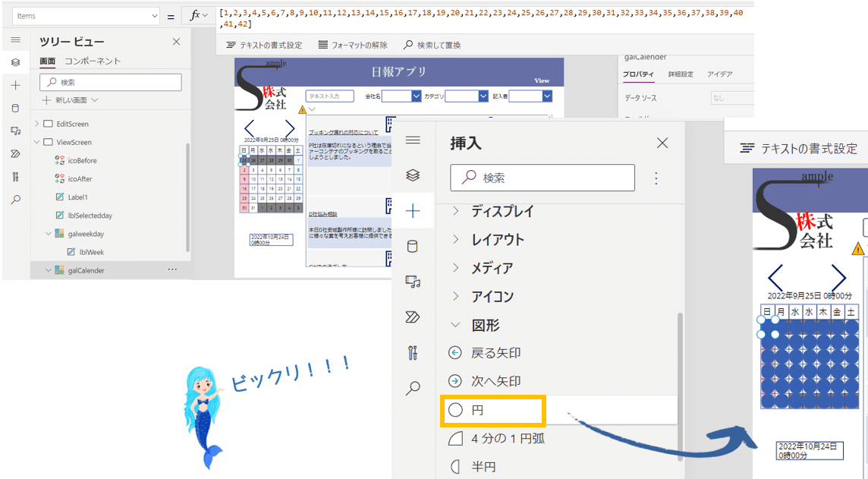Image resolution: width=868 pixels, height=479 pixels.
Task: Open the Power Automate icon in left rail
Action: point(15,154)
